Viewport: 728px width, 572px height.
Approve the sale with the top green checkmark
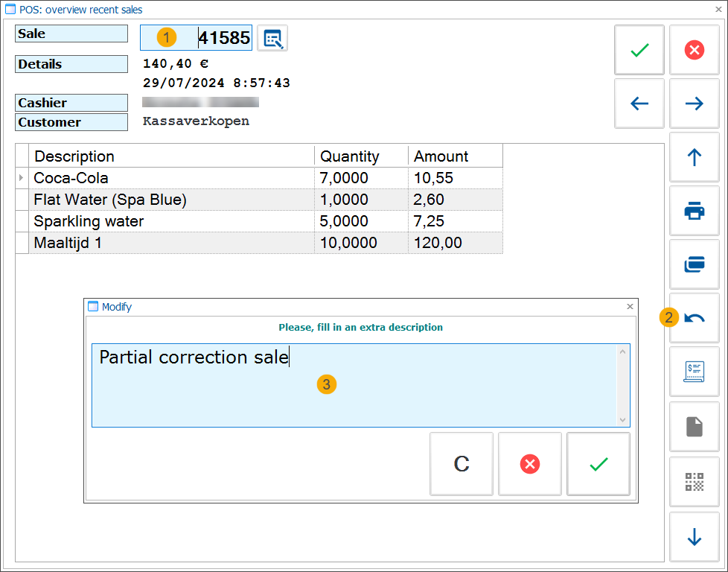(639, 50)
